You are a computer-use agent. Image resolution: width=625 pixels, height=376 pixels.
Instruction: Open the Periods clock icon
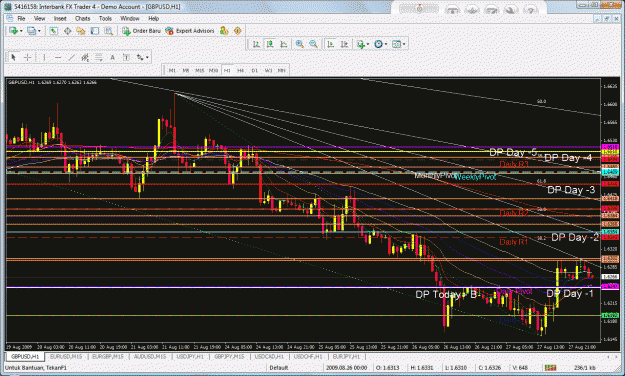click(x=378, y=44)
